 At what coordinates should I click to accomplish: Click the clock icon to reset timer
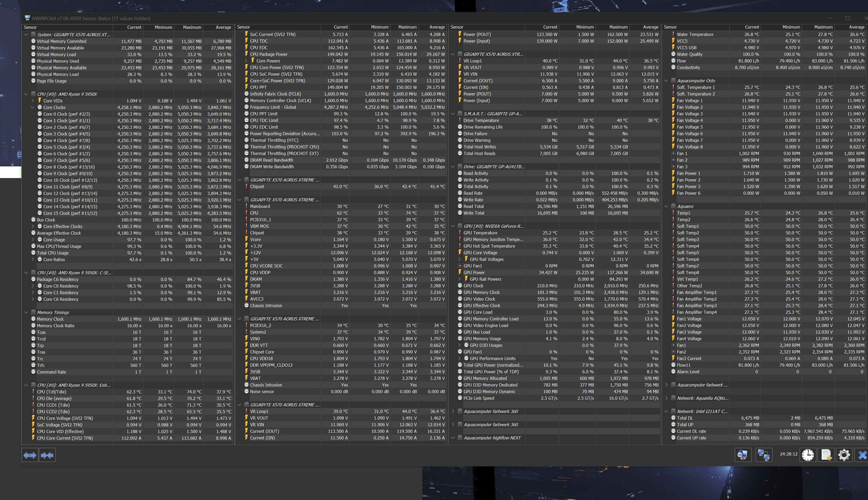(x=808, y=455)
